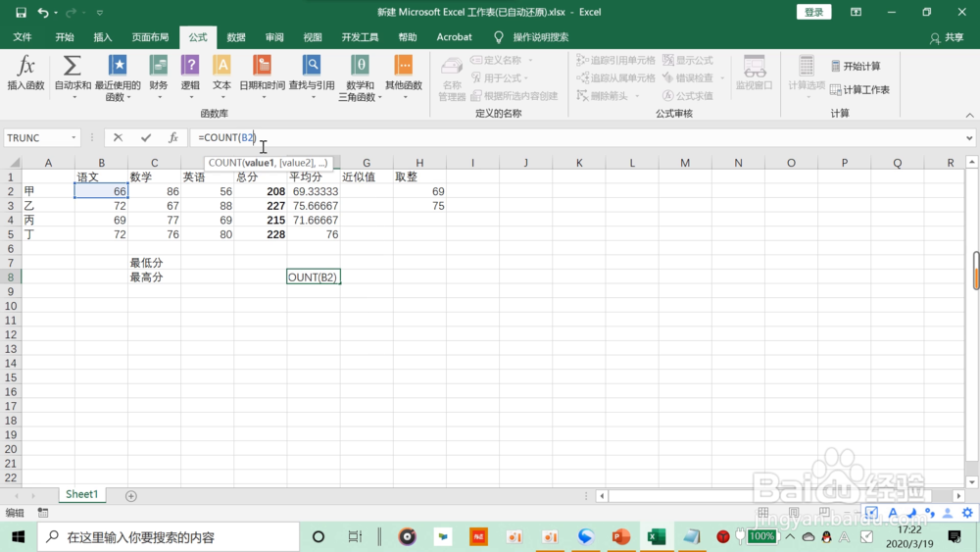Switch to the Home (开始) tab
Viewport: 980px width, 552px height.
[65, 37]
